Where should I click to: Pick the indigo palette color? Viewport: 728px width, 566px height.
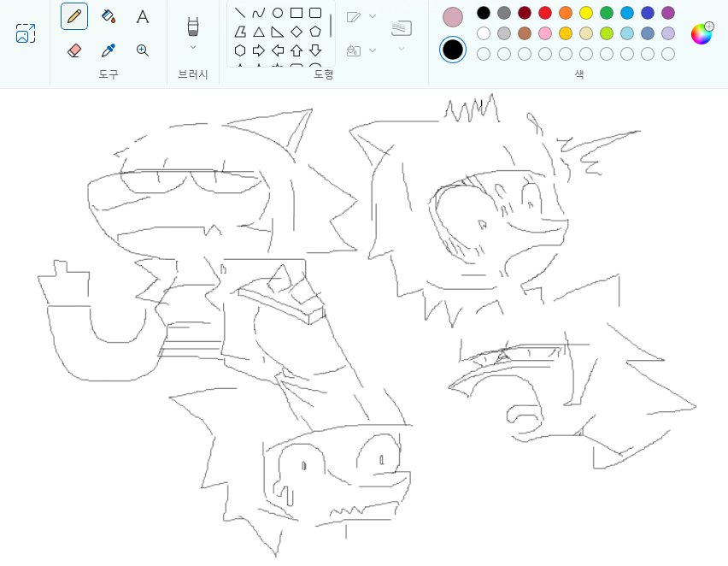(x=647, y=13)
